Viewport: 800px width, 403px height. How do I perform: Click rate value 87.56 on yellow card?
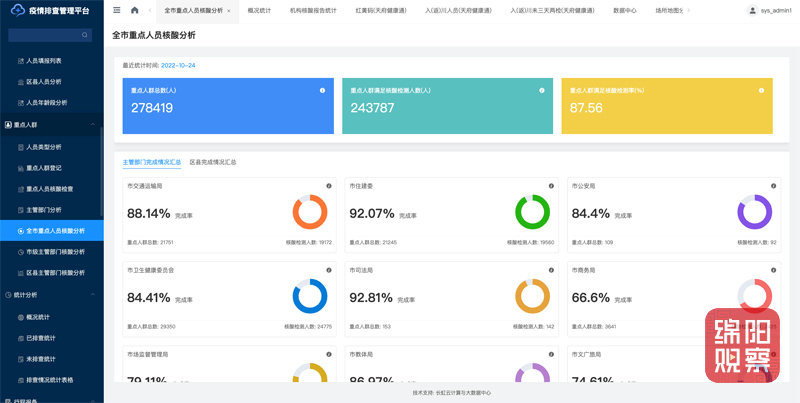586,108
